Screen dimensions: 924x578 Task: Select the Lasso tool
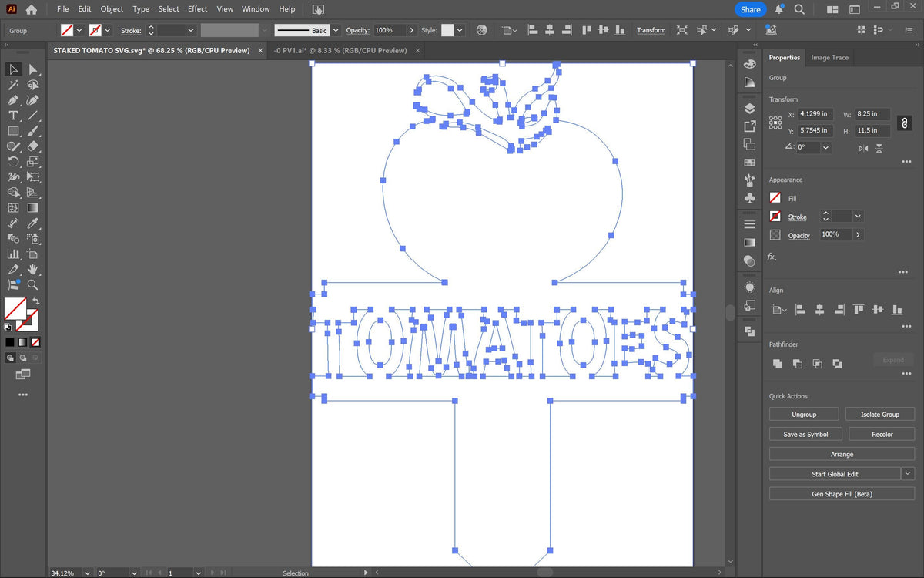[33, 85]
